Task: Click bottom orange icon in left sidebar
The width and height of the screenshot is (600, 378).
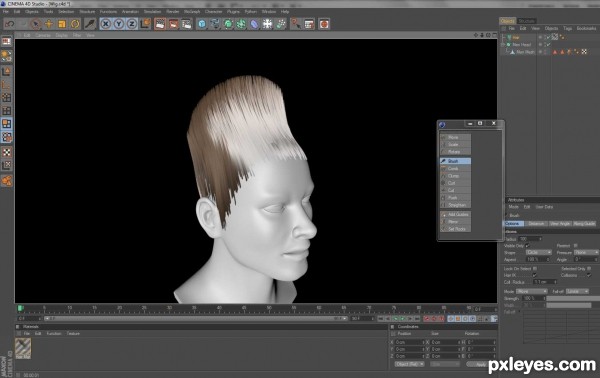Action: [x=7, y=181]
